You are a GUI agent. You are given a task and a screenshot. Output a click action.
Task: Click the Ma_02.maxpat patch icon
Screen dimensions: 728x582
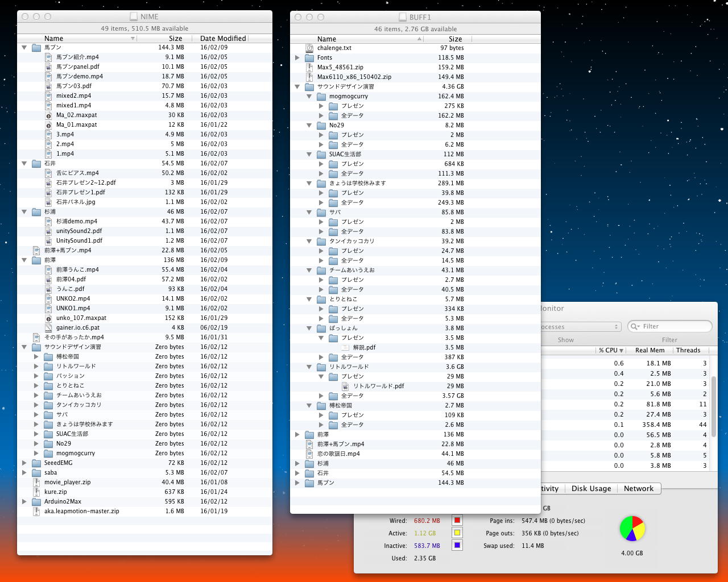pos(48,115)
